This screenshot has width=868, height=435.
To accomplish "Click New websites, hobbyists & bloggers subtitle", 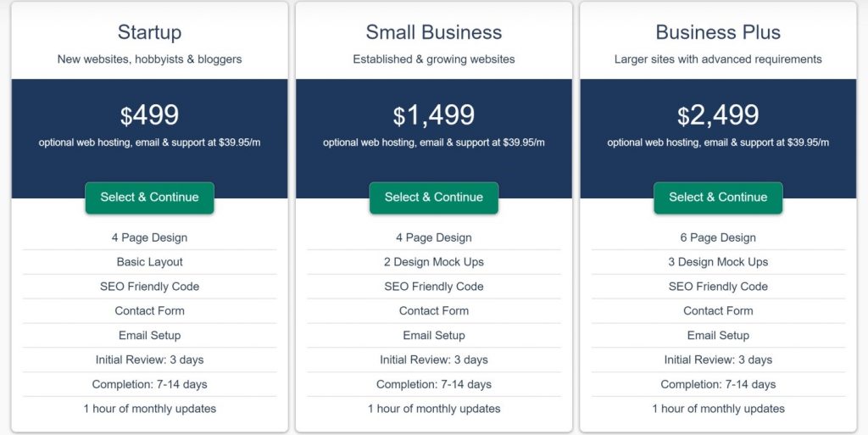I will (x=149, y=59).
